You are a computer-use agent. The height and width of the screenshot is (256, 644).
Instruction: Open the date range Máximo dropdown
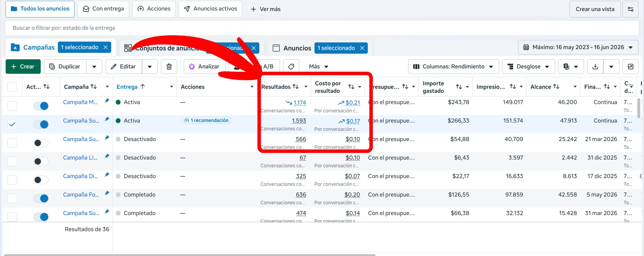578,47
